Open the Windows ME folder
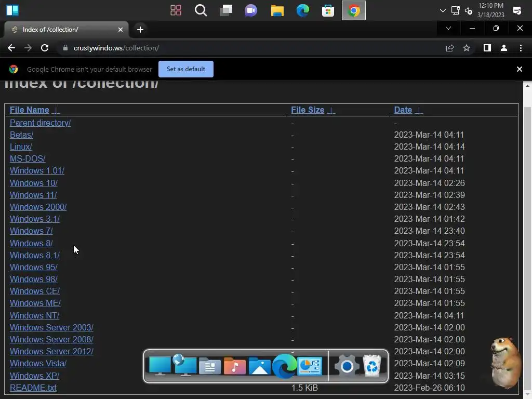Viewport: 532px width, 399px height. pos(35,303)
